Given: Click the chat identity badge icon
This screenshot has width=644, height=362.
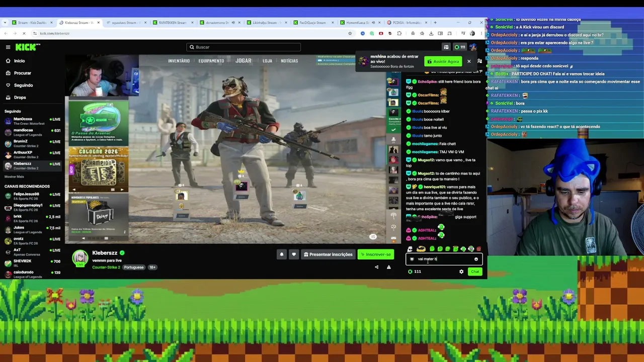Looking at the screenshot, I should point(412,259).
